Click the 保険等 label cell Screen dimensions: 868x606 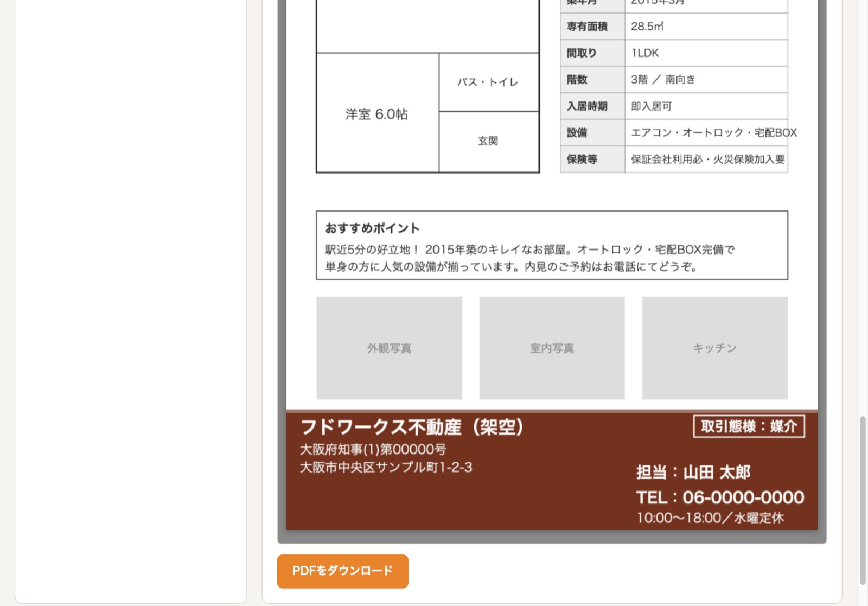click(592, 160)
